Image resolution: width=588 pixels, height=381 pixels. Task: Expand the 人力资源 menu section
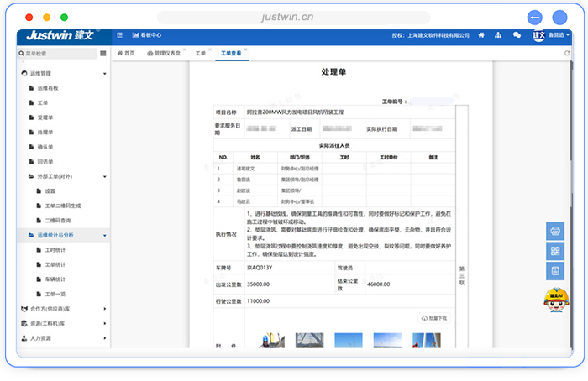click(105, 338)
